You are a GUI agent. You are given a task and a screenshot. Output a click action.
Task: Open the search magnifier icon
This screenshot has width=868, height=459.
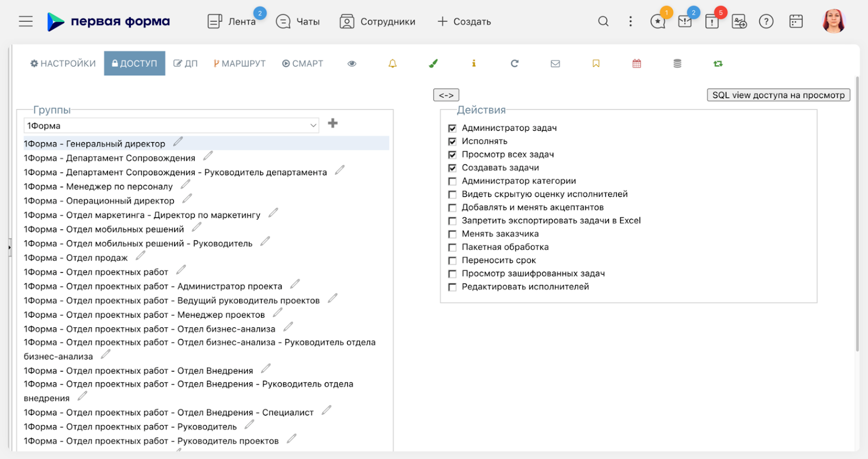603,21
